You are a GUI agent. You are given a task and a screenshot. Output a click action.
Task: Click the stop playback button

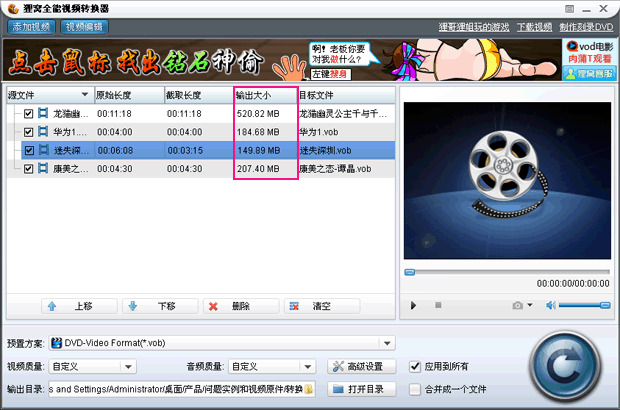pyautogui.click(x=438, y=305)
